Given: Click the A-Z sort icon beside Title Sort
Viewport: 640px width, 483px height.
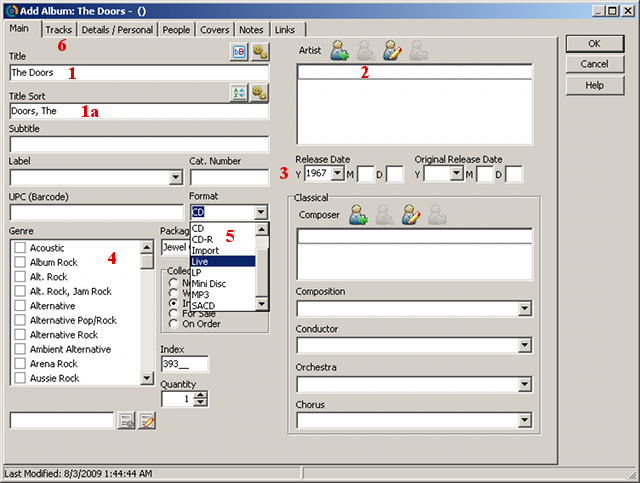Looking at the screenshot, I should (x=239, y=93).
